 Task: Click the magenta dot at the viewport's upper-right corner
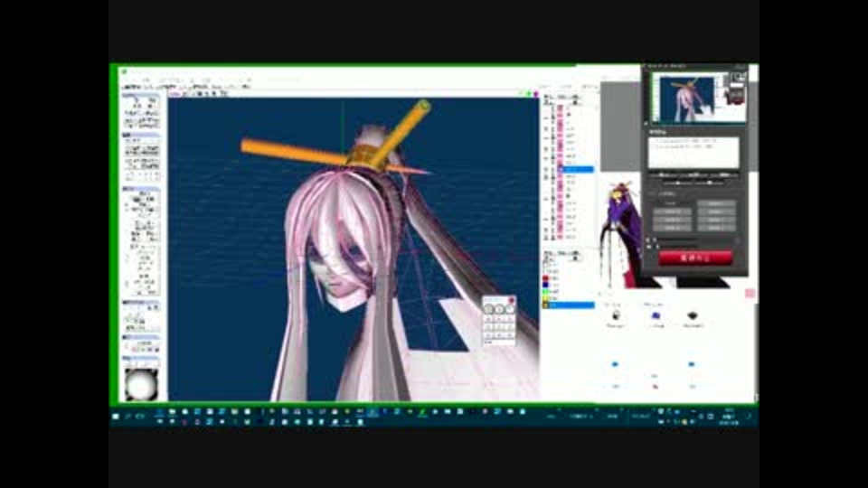[x=535, y=94]
